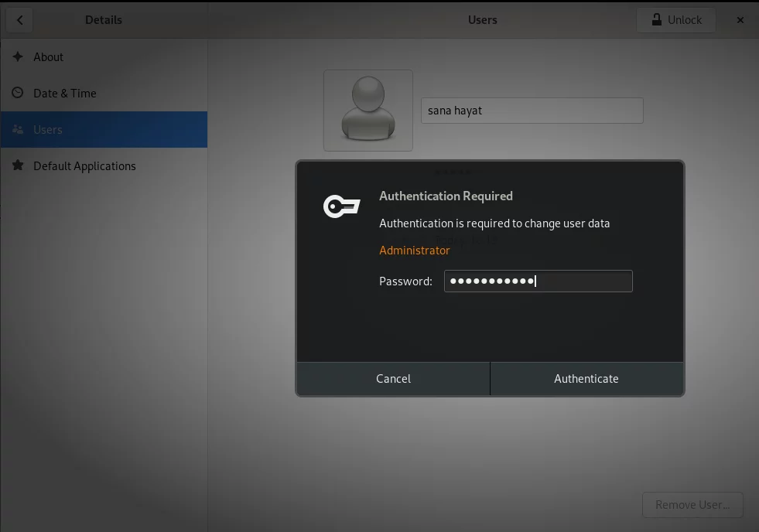This screenshot has height=532, width=759.
Task: Click the 'Details' header title
Action: [x=104, y=20]
